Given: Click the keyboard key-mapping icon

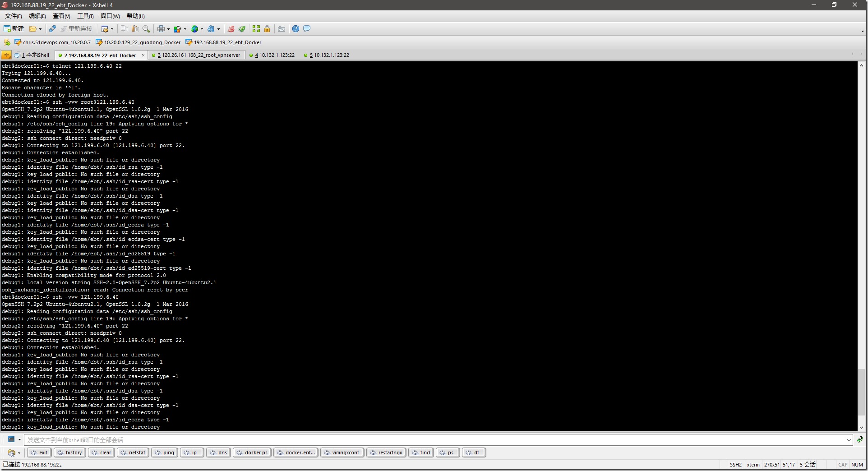Looking at the screenshot, I should point(282,29).
